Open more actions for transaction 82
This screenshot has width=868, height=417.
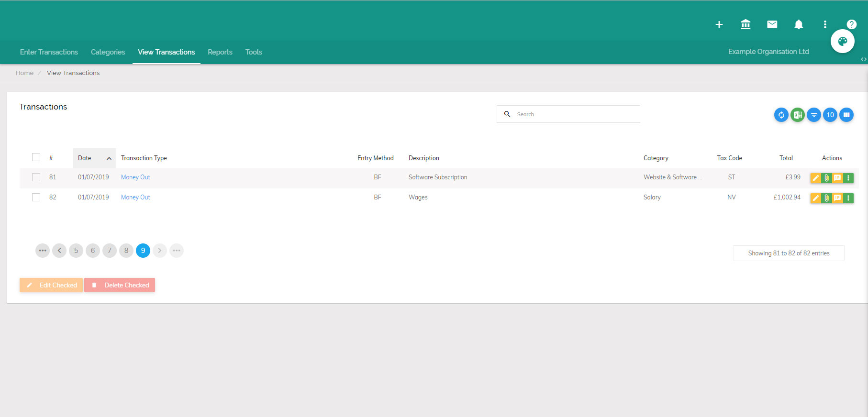[x=848, y=198]
